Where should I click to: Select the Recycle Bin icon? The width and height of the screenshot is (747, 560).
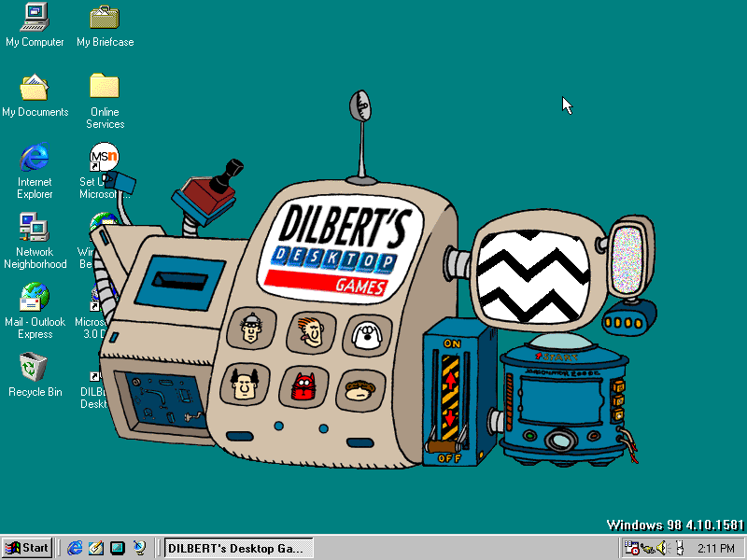click(x=35, y=375)
